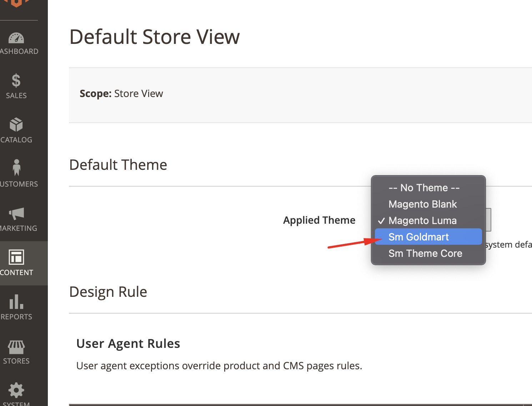Open the Dashboard sidebar icon
The width and height of the screenshot is (532, 406).
pyautogui.click(x=16, y=39)
